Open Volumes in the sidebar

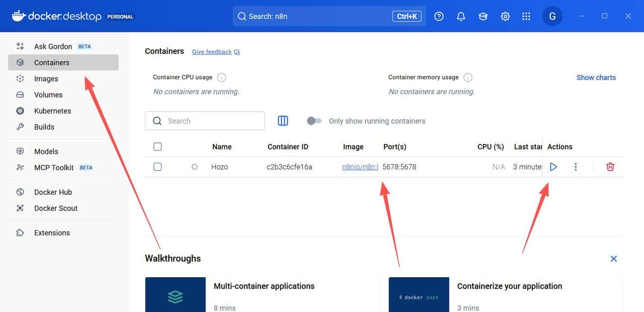[48, 95]
